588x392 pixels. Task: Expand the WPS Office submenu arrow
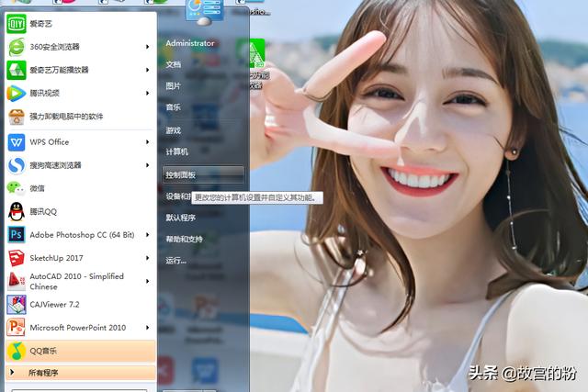[x=147, y=142]
